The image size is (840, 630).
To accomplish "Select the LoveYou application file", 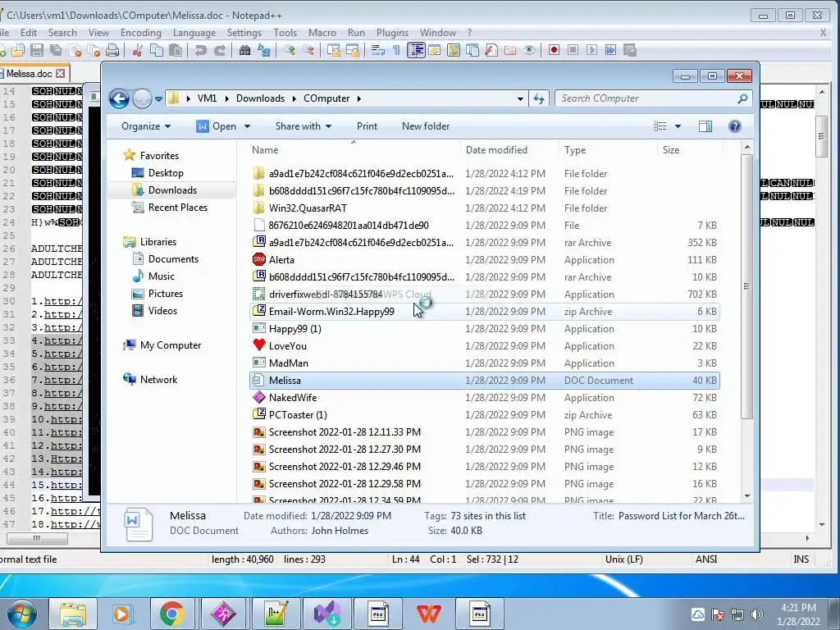I will [484, 346].
